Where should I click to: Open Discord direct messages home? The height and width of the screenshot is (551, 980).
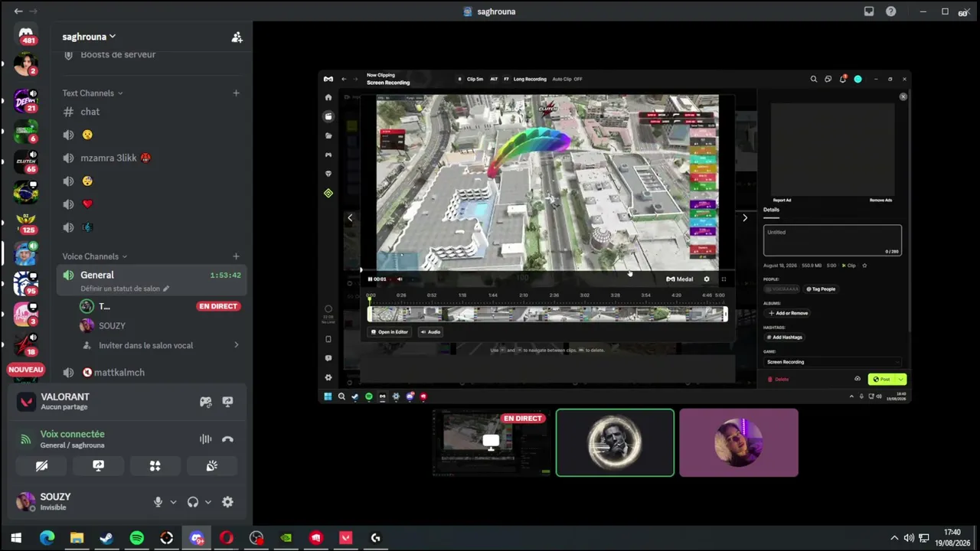[x=26, y=34]
